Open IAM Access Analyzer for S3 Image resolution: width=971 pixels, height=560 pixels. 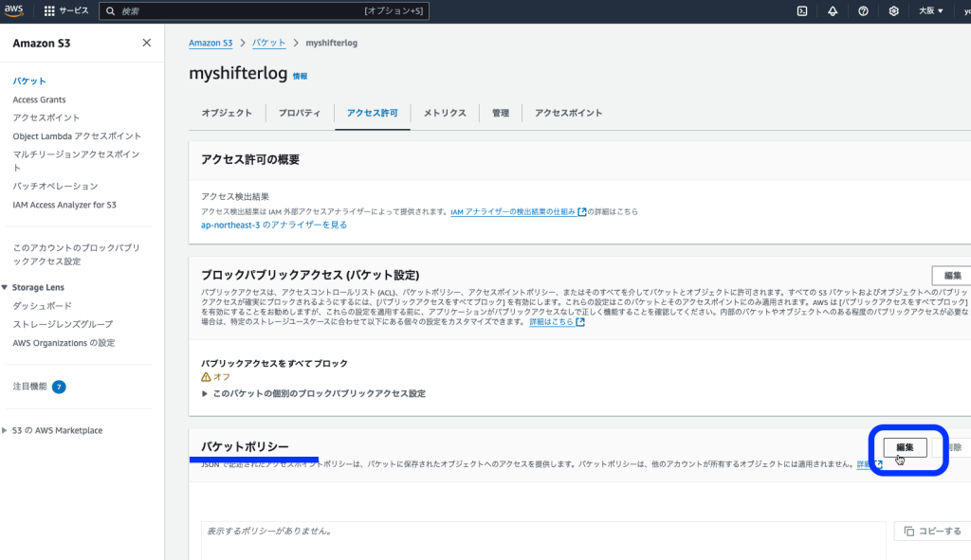(x=64, y=205)
